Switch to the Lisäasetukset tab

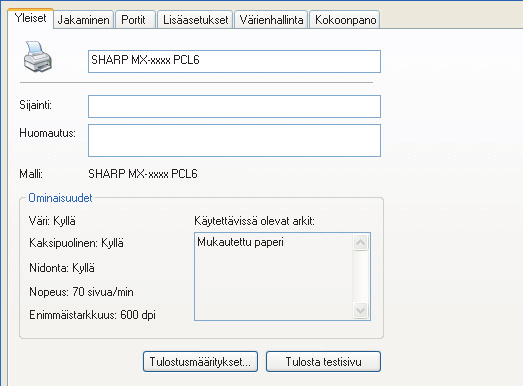[195, 20]
